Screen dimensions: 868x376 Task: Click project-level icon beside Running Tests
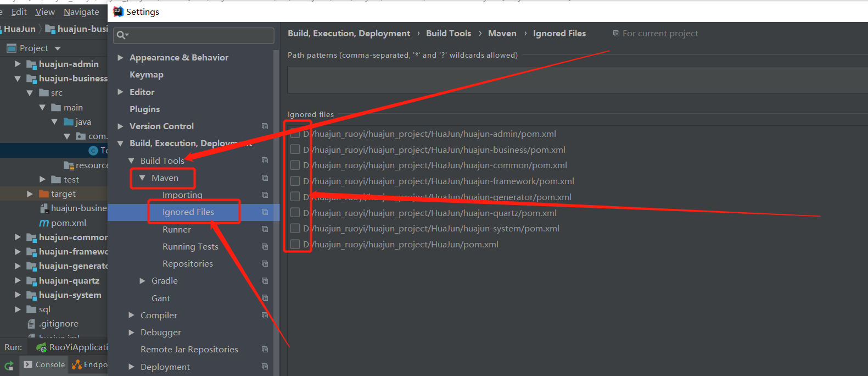click(265, 247)
